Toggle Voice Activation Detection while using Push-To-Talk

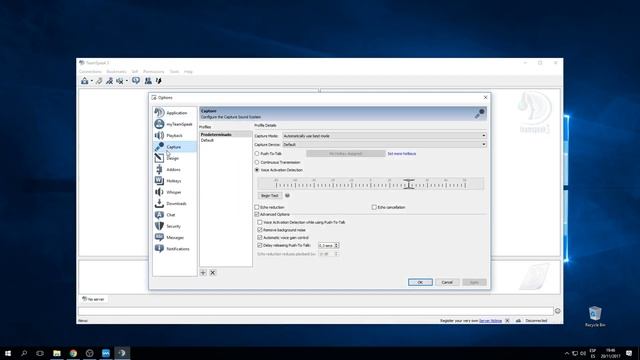(260, 222)
